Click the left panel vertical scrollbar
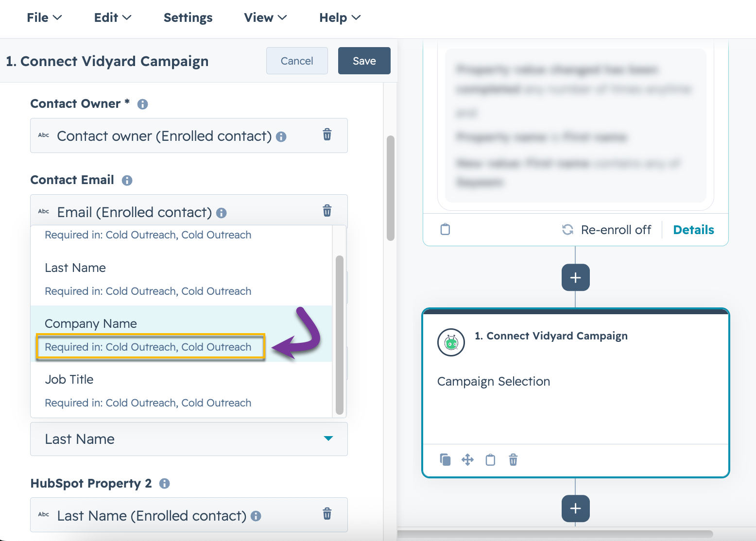The image size is (756, 541). 390,188
